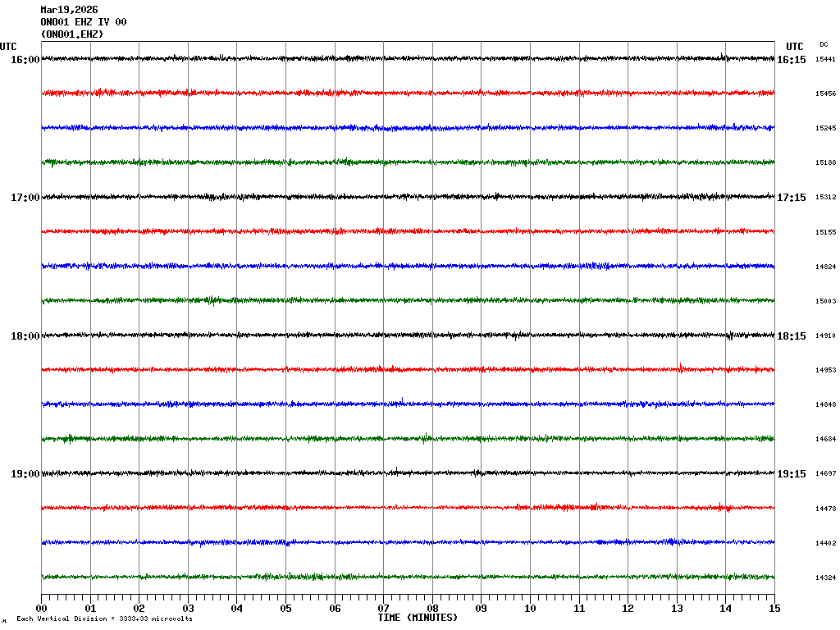Click the DC value 15441
This screenshot has width=840, height=630.
tap(825, 60)
